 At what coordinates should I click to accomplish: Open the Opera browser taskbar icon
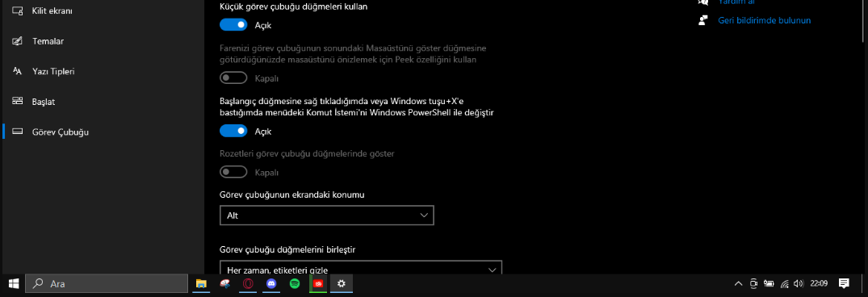tap(249, 284)
